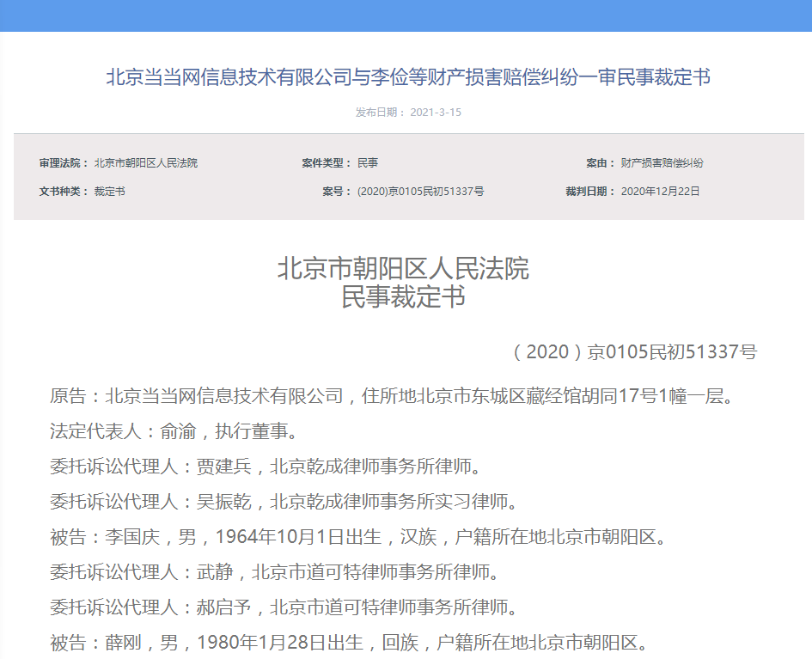Select court name 北京市朝阳区人民法院 in info panel
Screen dimensions: 812x659
(x=146, y=163)
